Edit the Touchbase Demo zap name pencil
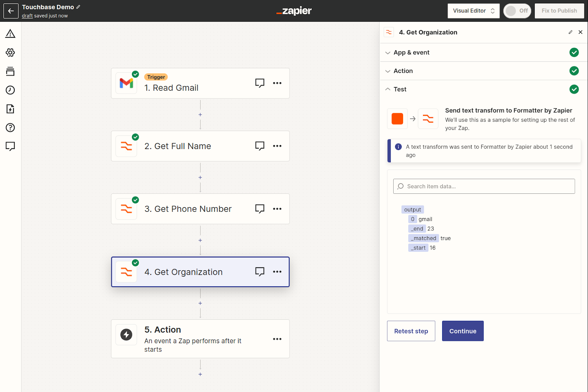 (x=78, y=7)
